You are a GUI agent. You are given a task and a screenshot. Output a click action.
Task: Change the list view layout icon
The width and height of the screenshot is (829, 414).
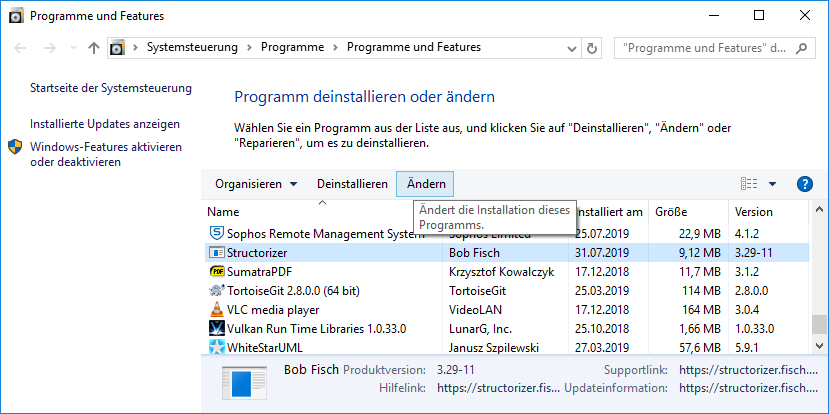[749, 184]
